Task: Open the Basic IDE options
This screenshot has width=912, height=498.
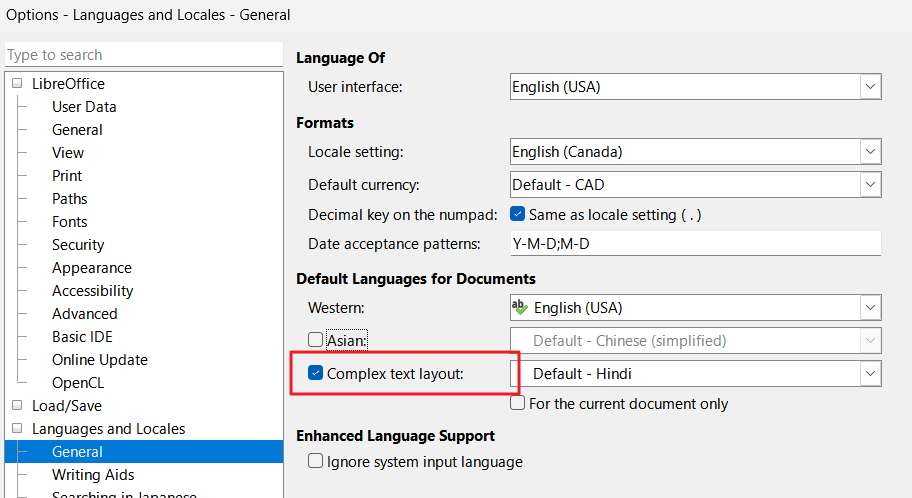Action: pyautogui.click(x=82, y=337)
